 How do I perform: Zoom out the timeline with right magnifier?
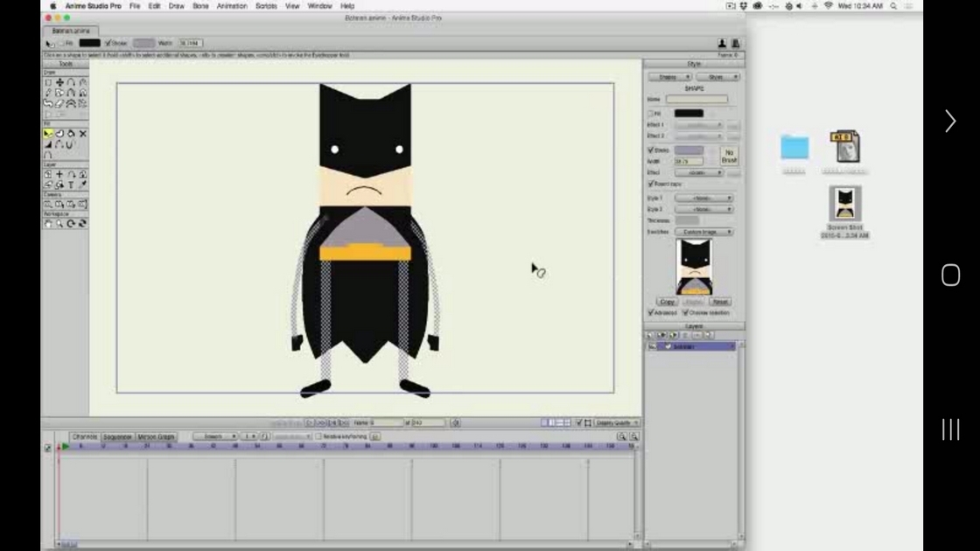[x=633, y=436]
